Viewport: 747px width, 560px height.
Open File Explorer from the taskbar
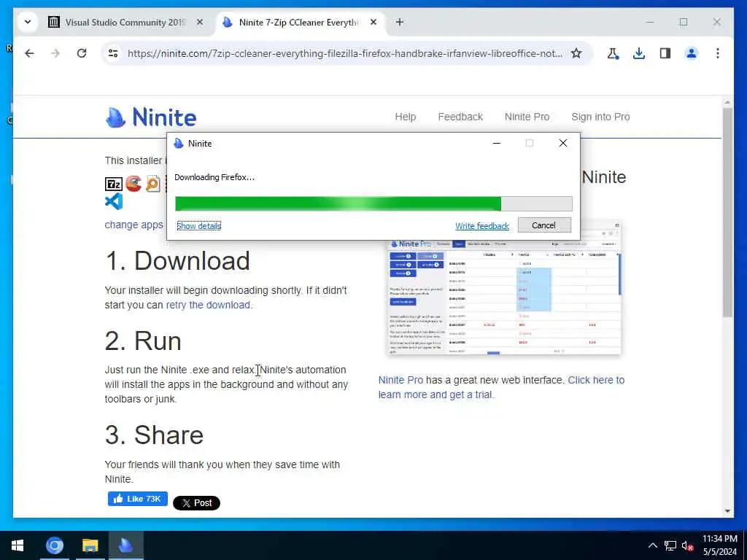90,545
